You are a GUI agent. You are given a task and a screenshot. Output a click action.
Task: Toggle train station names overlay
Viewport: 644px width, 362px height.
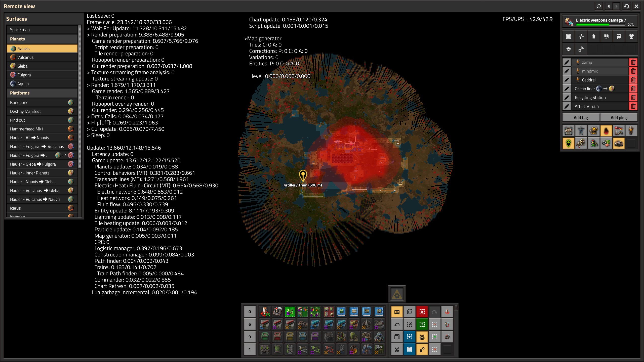click(x=619, y=131)
